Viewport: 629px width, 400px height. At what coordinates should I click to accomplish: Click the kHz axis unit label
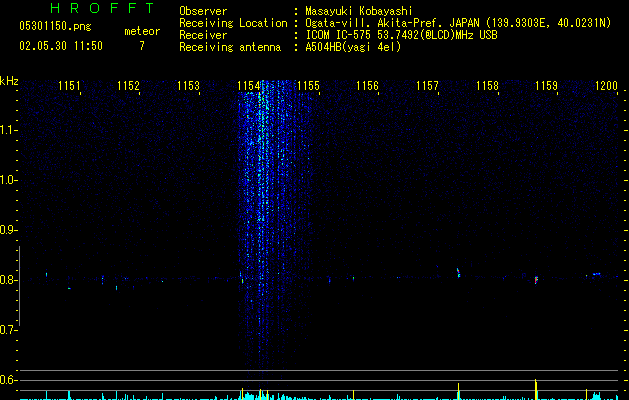9,81
